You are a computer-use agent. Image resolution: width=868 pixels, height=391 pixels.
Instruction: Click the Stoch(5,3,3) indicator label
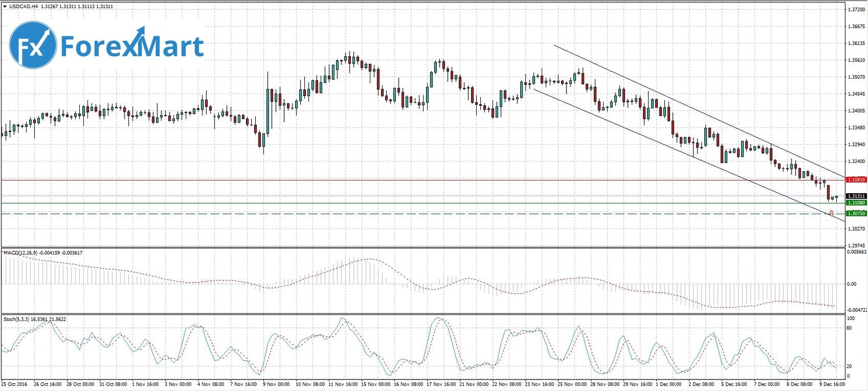(17, 319)
